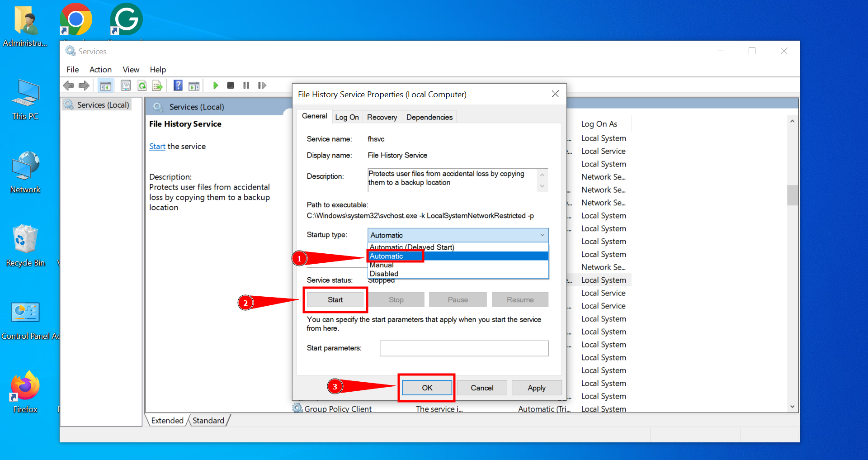Click the Services gear icon in title bar

click(70, 51)
